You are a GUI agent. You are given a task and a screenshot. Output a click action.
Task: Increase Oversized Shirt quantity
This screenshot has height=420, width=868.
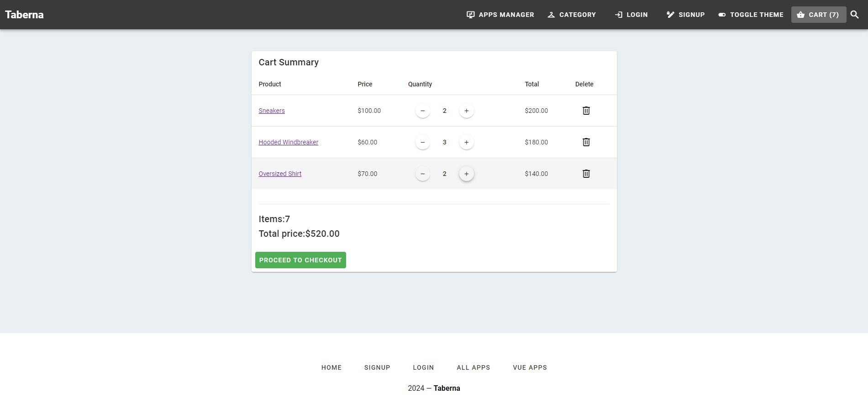pos(466,173)
